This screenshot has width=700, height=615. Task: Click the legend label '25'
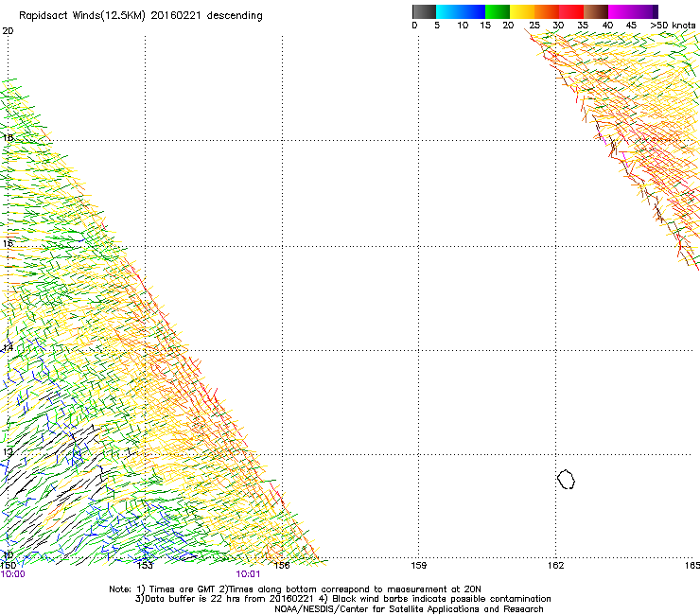(534, 26)
